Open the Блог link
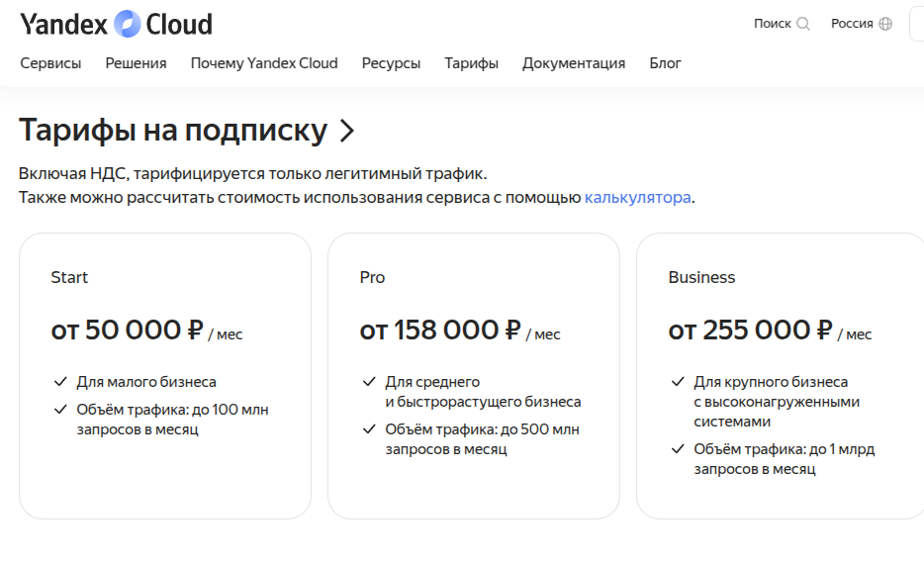This screenshot has width=924, height=567. pos(666,63)
